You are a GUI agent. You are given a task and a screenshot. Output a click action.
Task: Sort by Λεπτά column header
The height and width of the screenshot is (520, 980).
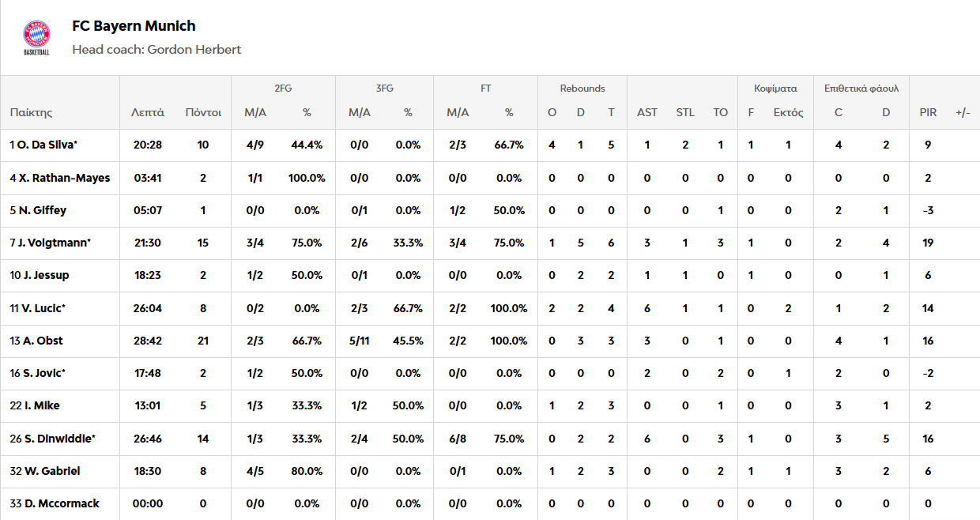point(148,113)
